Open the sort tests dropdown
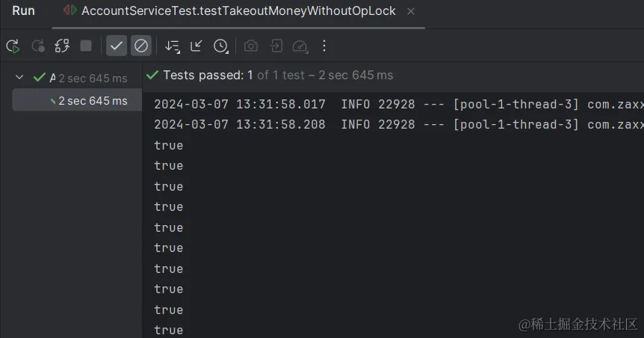 (173, 46)
